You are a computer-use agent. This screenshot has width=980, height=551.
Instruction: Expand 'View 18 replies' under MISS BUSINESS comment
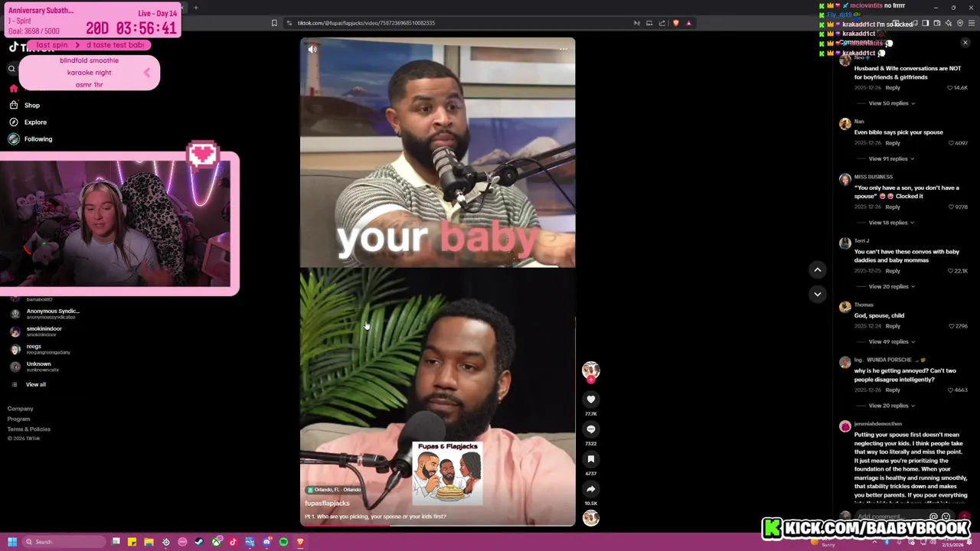point(891,223)
